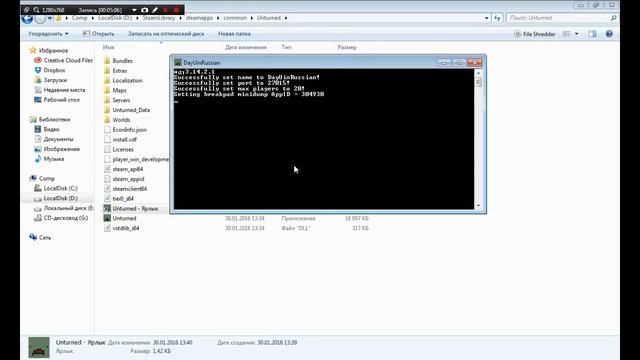Click the recorder magnifier icon beside 1280x768
Image resolution: width=640 pixels, height=360 pixels.
(36, 10)
